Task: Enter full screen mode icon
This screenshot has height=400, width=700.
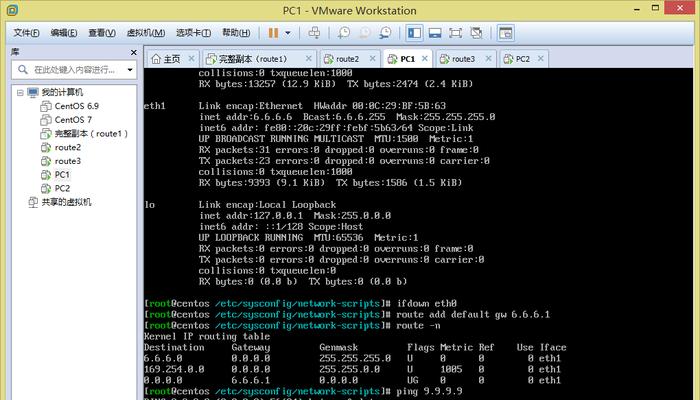Action: tap(455, 33)
